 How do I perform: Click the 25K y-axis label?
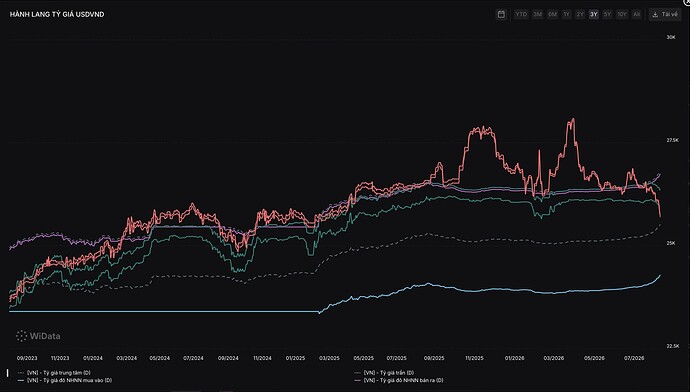tap(671, 243)
